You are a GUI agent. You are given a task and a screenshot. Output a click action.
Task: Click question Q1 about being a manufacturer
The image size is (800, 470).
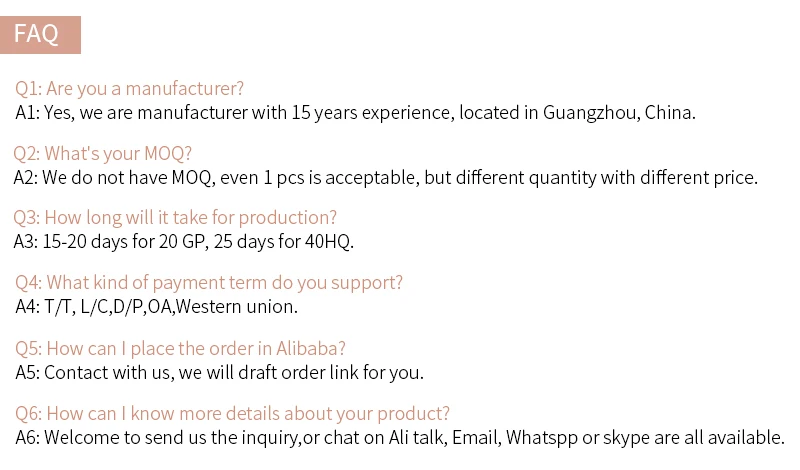pos(130,88)
